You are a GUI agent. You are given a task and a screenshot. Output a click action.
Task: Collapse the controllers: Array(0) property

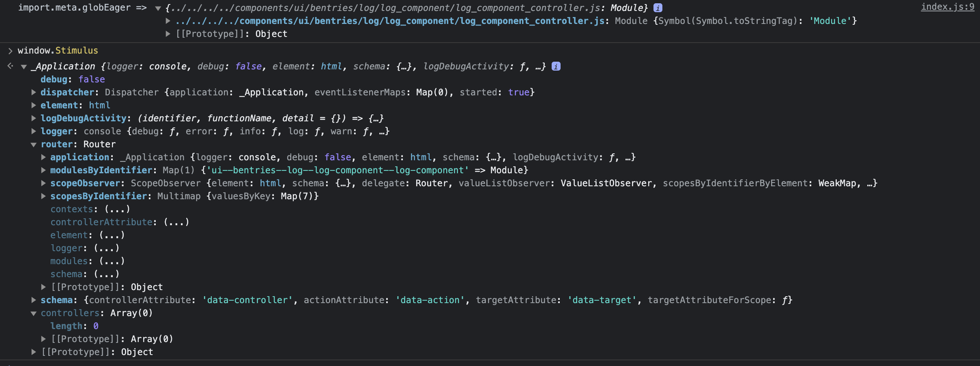34,313
